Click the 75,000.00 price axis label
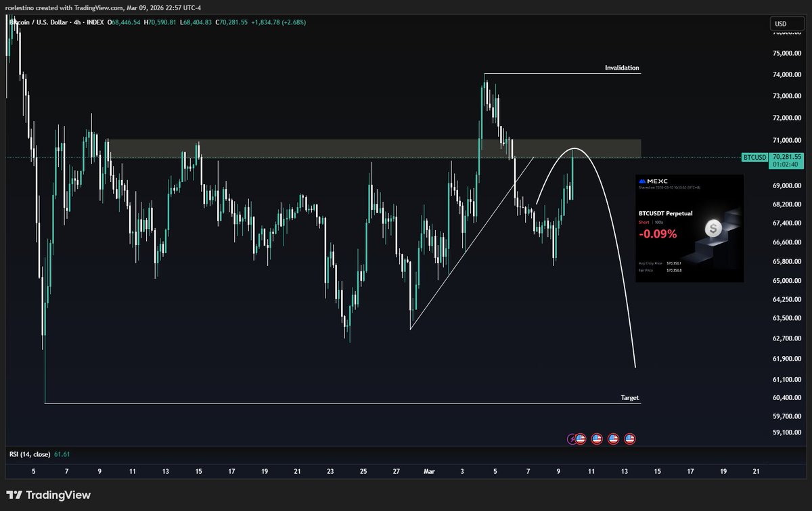This screenshot has height=511, width=812. [788, 53]
